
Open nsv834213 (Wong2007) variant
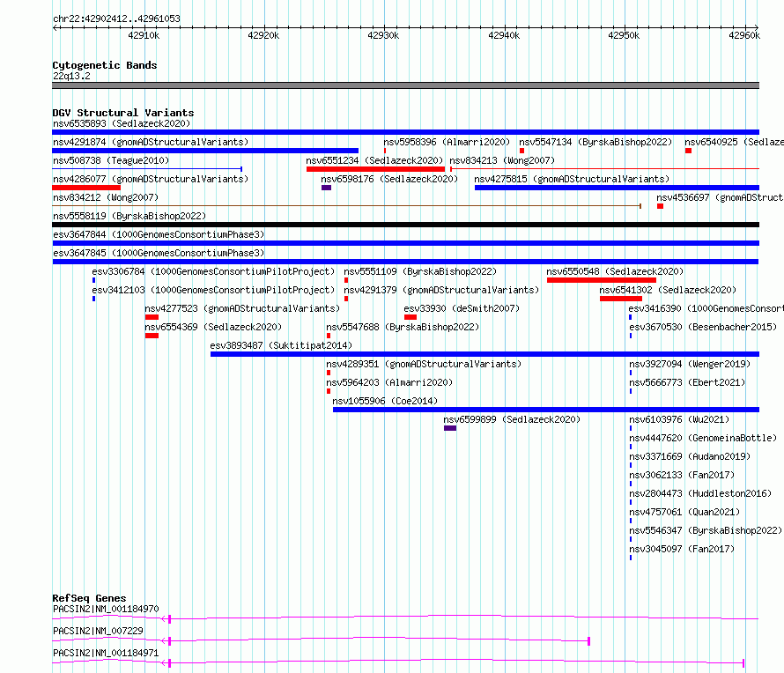[x=502, y=160]
